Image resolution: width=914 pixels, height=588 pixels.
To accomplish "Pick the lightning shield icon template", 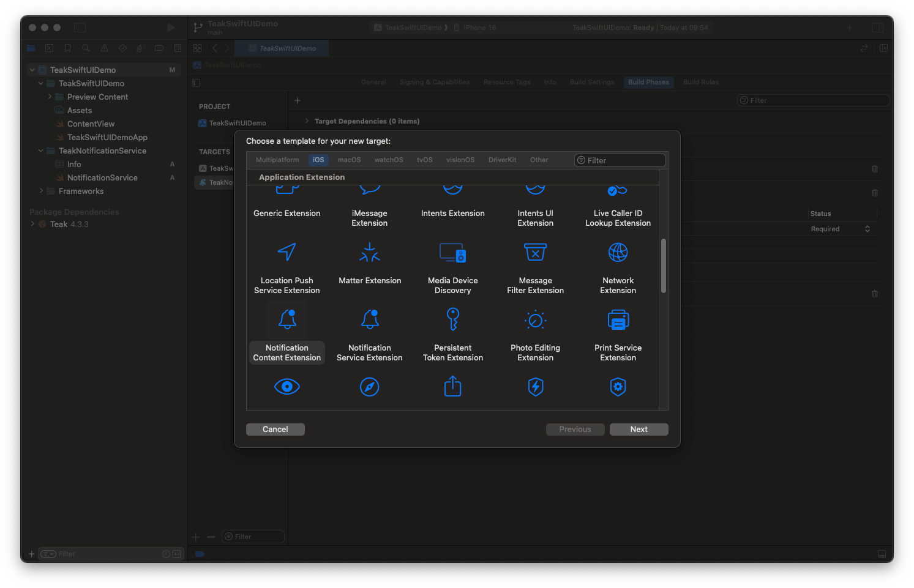I will (x=536, y=387).
